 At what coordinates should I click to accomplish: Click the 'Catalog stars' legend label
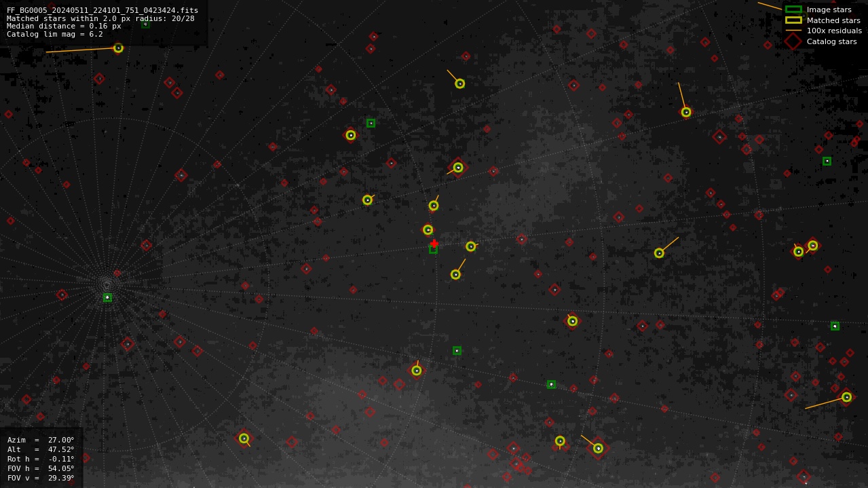[x=832, y=41]
